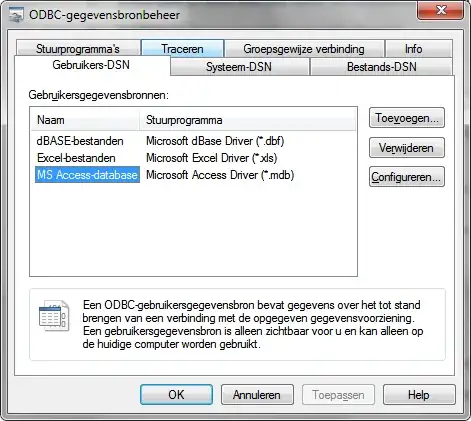Open Help for the dialog
Screen dimensions: 471x421
[419, 395]
